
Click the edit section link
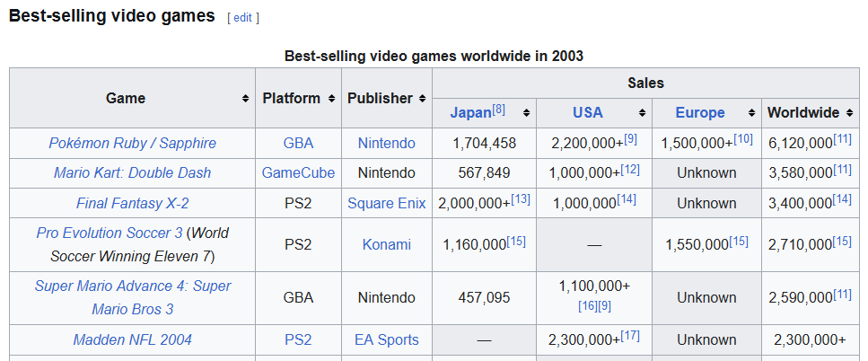click(x=242, y=17)
